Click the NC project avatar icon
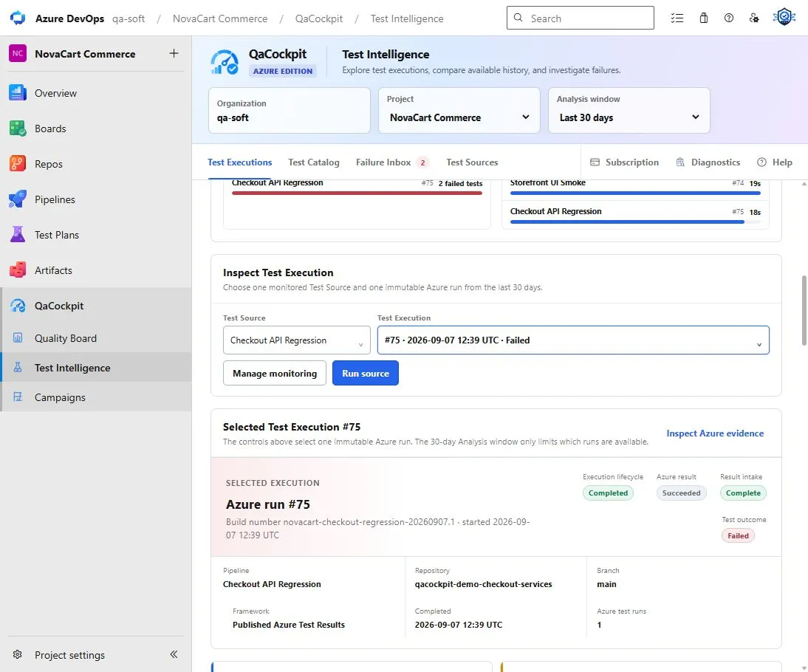This screenshot has height=672, width=808. coord(18,54)
